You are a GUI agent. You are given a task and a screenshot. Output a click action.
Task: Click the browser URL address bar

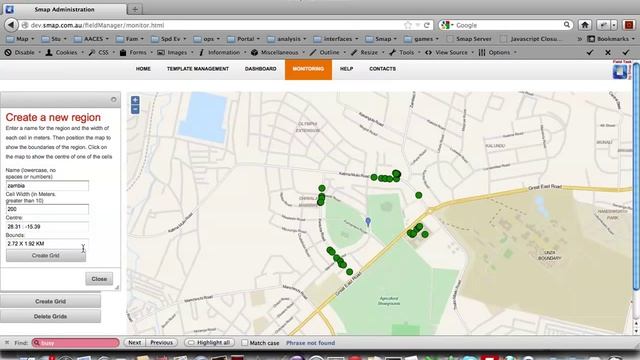(x=212, y=25)
